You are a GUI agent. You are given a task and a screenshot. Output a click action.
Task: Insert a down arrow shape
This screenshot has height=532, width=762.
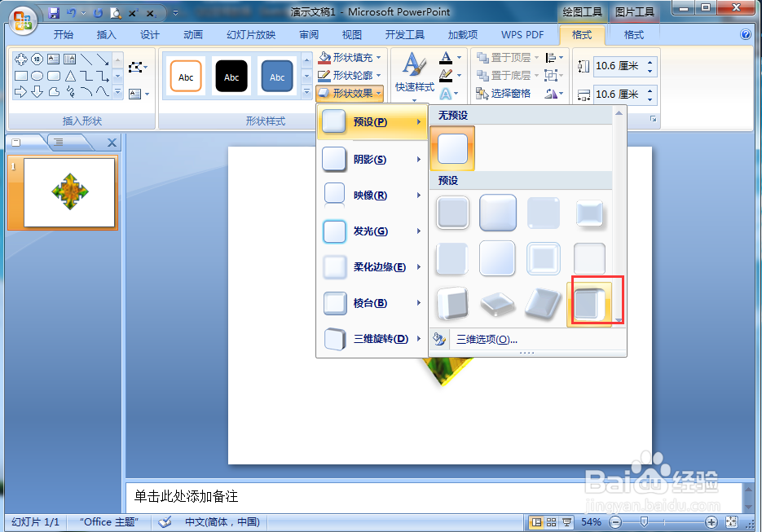pos(37,91)
